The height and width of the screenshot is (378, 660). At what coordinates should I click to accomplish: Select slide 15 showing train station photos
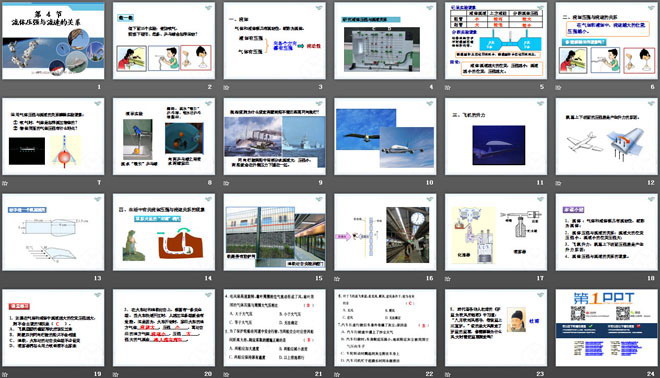coord(274,232)
